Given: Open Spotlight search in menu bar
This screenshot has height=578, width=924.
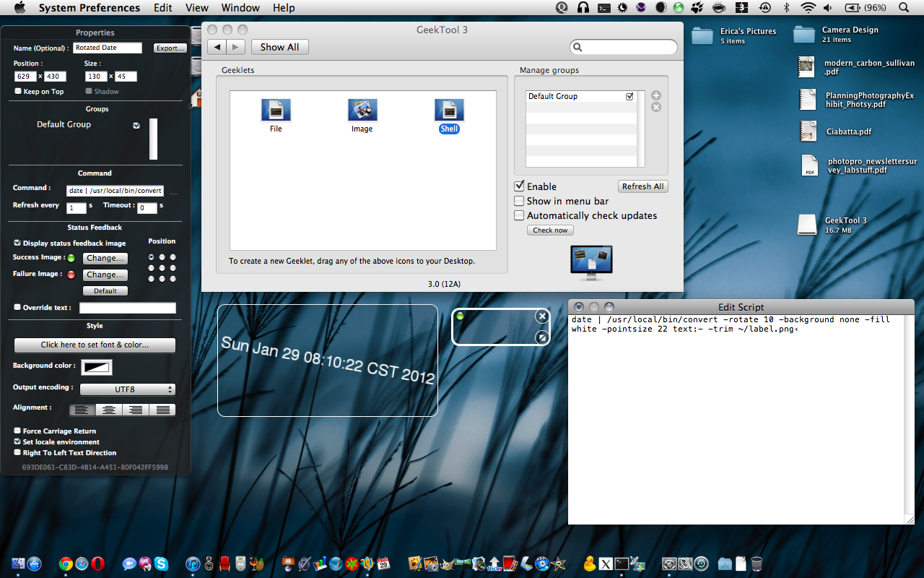Looking at the screenshot, I should pyautogui.click(x=904, y=8).
